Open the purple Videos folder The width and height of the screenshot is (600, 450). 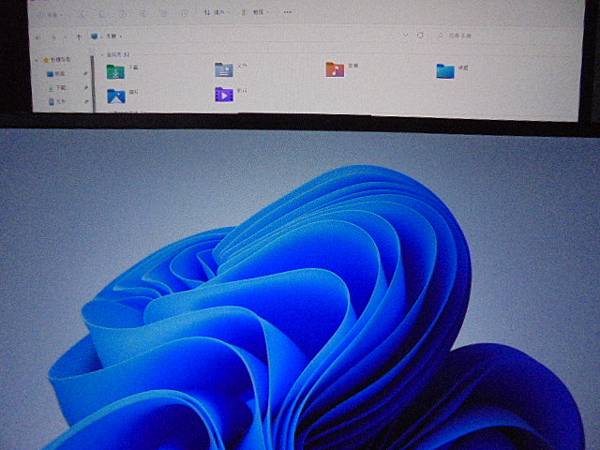224,95
